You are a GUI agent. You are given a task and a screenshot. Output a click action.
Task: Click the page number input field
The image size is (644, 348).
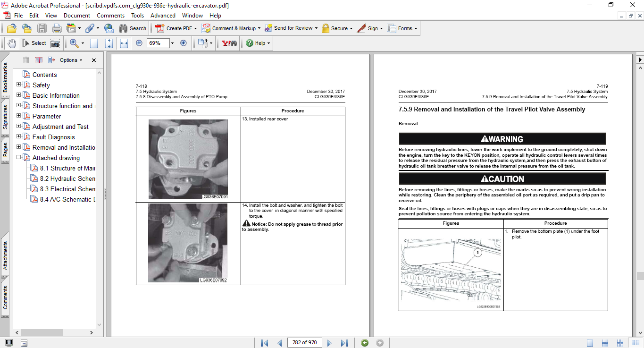pyautogui.click(x=304, y=343)
